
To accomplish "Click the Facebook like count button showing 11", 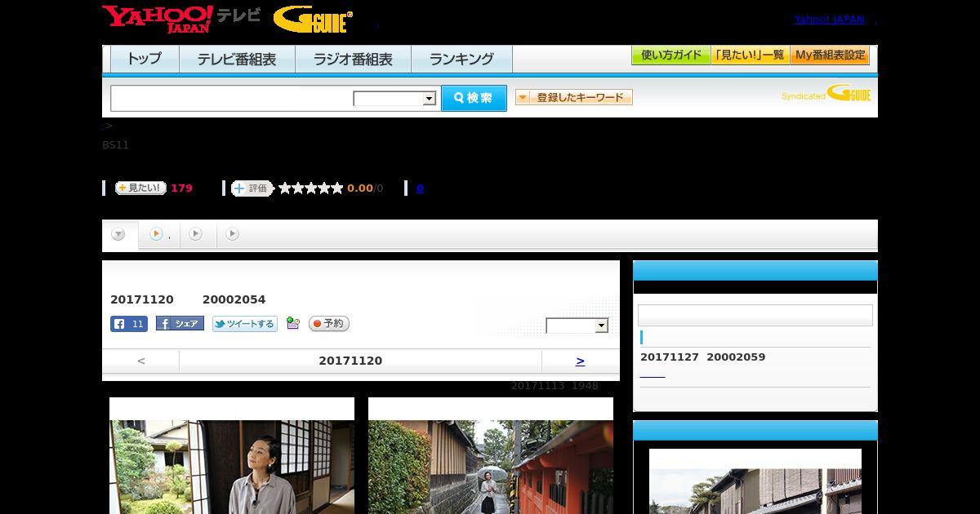I will pos(129,324).
